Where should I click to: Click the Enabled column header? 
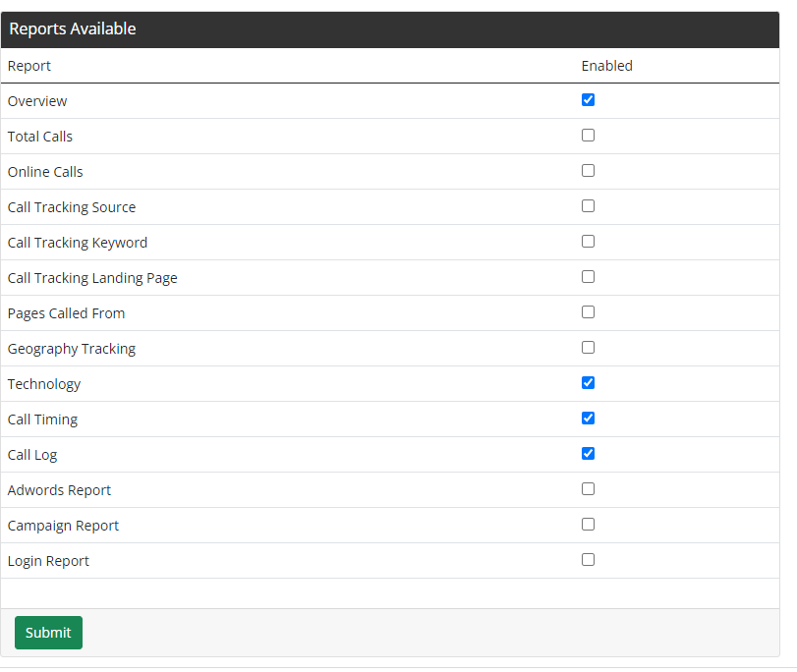607,66
